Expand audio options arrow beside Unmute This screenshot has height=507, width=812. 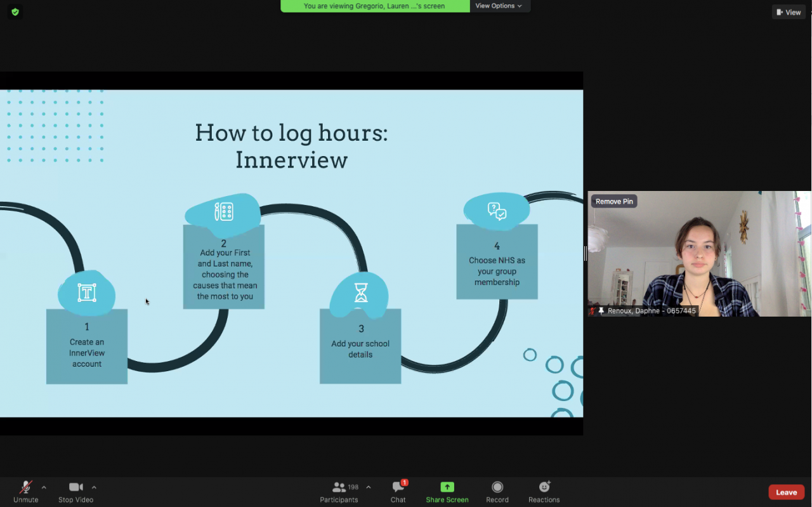point(44,487)
